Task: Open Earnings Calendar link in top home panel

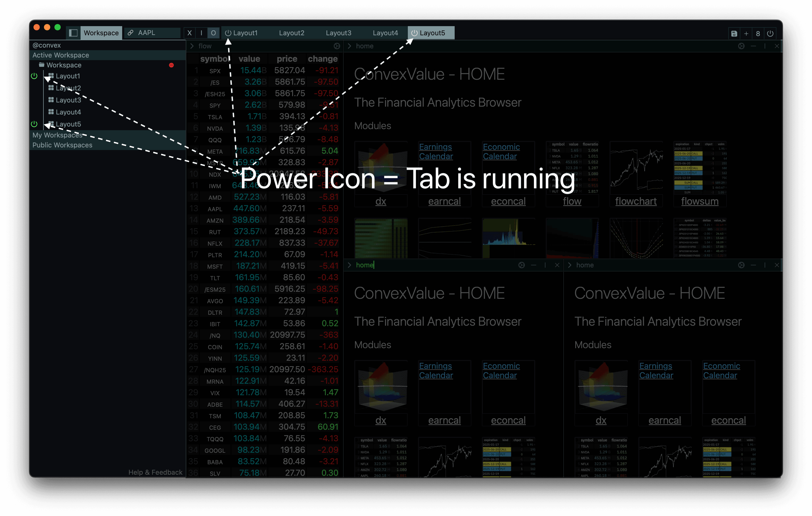Action: [436, 151]
